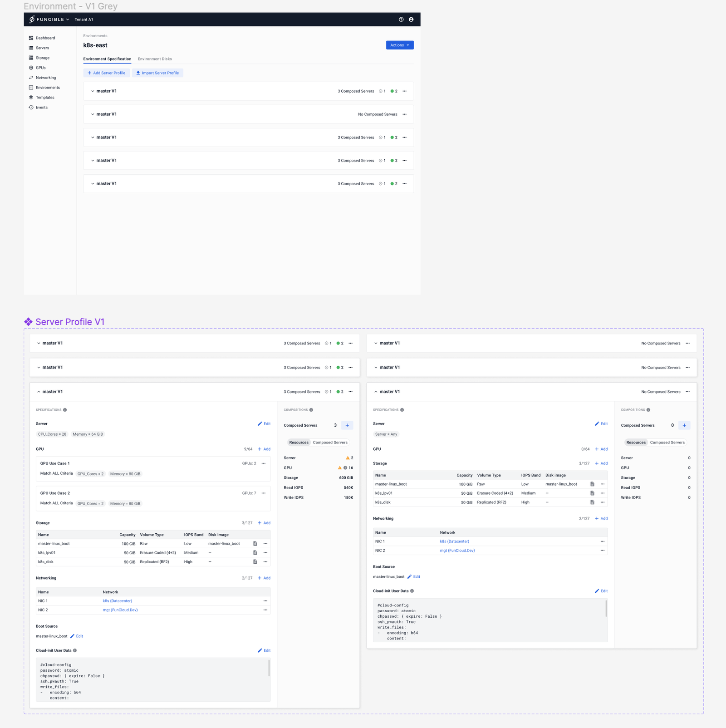726x728 pixels.
Task: Click the GPUs sidebar icon
Action: point(31,68)
